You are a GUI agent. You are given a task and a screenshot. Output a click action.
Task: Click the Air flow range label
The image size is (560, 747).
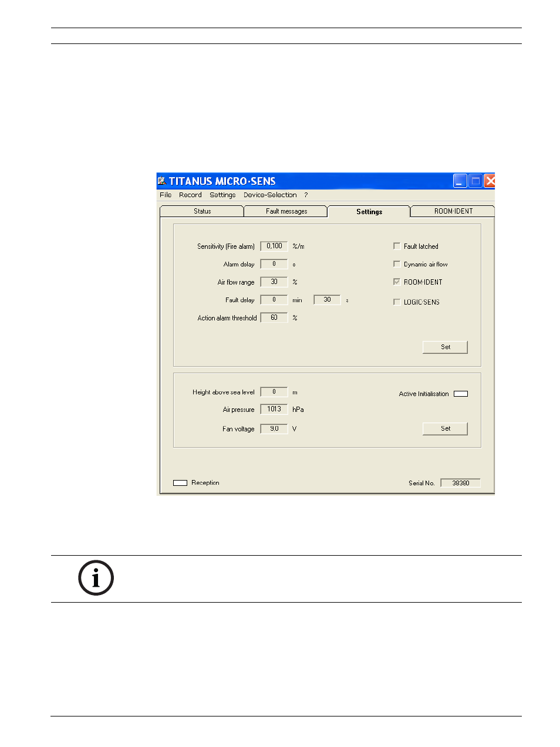236,282
